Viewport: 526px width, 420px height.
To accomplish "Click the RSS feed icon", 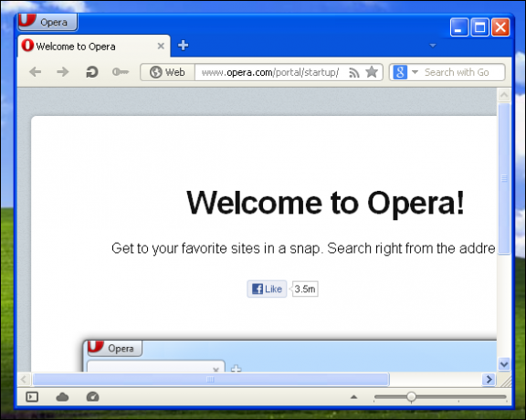I will point(354,72).
